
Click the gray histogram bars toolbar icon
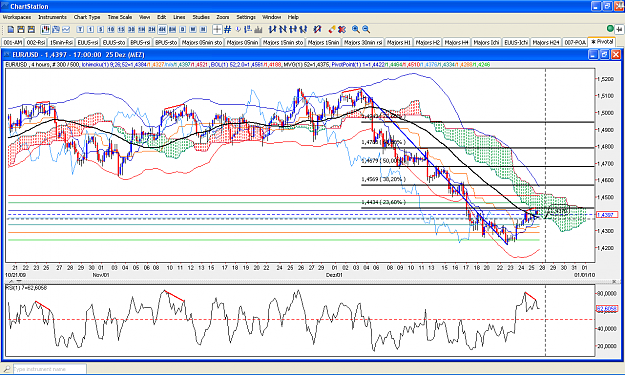(x=258, y=29)
